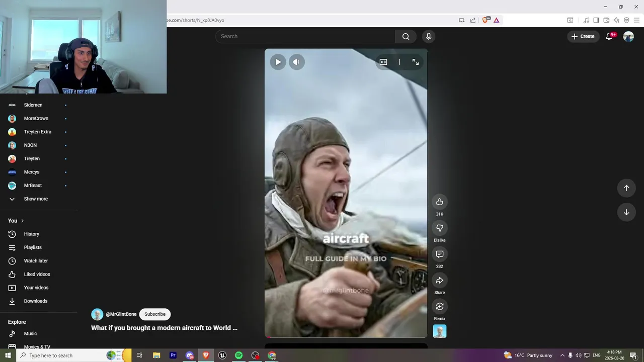Click the Brave Shields lion icon
The width and height of the screenshot is (644, 362).
[x=486, y=20]
